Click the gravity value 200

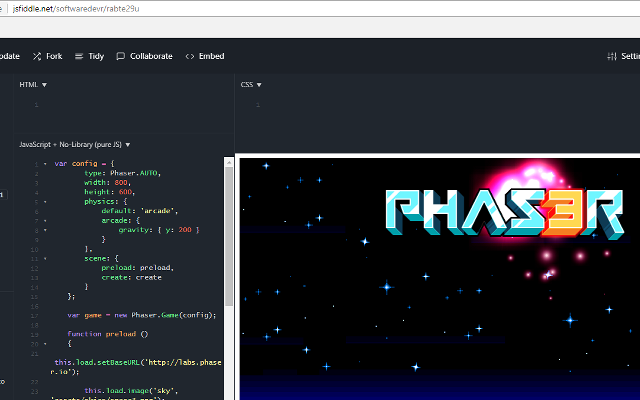(x=185, y=230)
